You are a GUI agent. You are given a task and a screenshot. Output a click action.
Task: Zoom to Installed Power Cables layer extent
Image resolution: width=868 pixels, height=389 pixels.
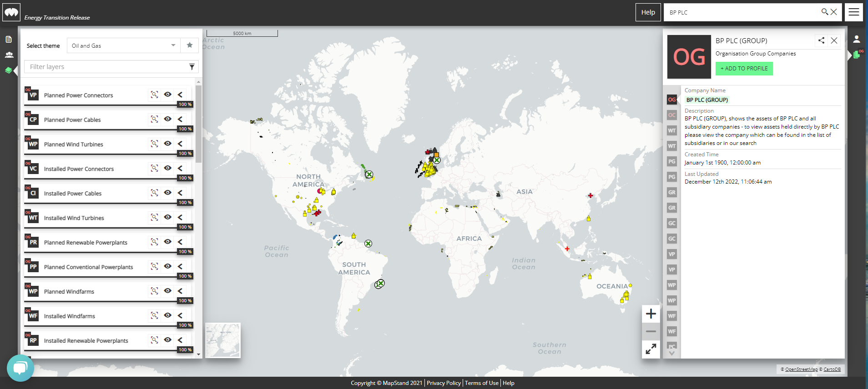tap(155, 193)
